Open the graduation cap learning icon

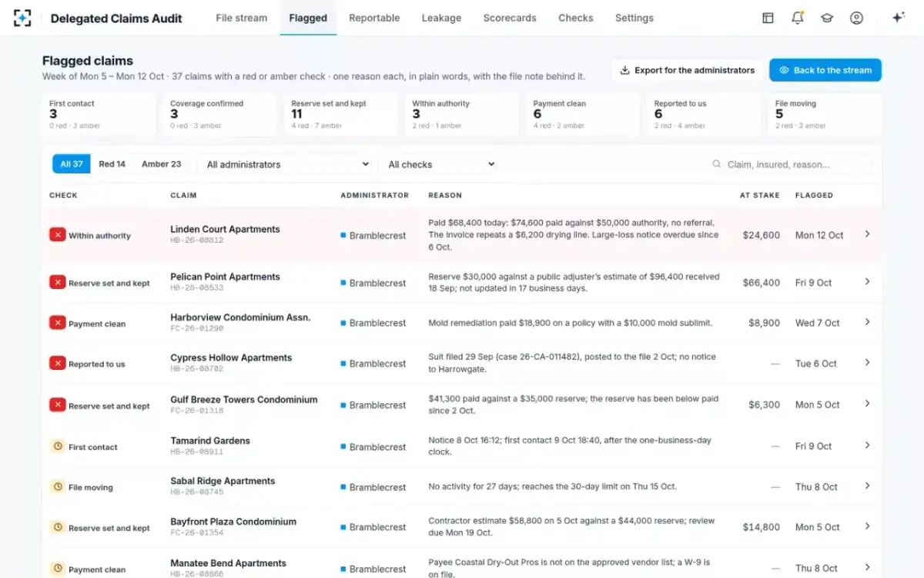click(827, 18)
